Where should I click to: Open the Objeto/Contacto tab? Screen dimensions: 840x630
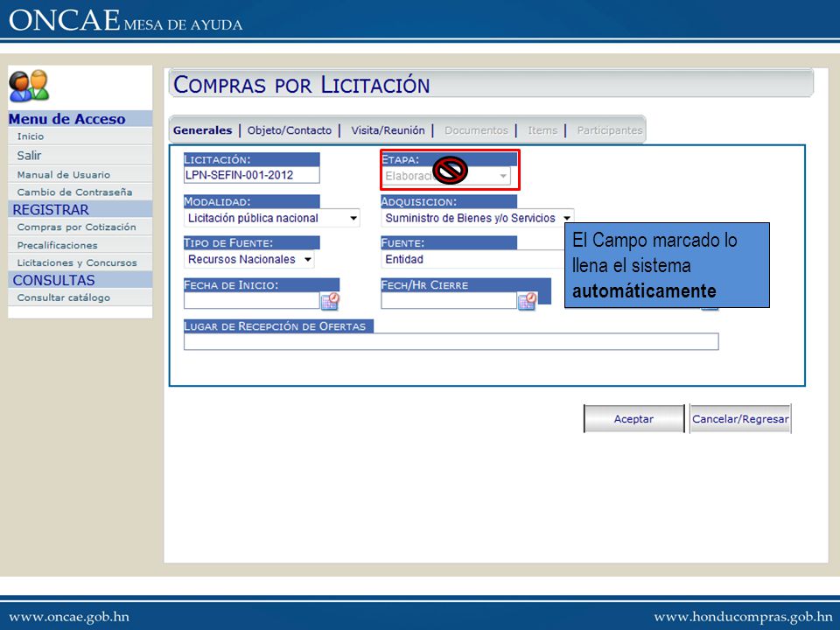[290, 130]
